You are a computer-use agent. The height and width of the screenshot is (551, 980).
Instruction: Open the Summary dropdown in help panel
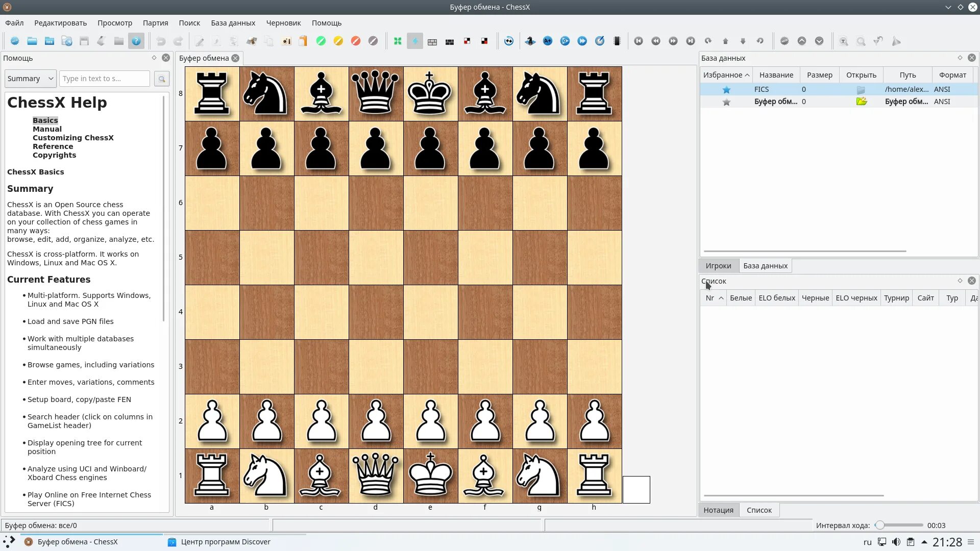(31, 79)
